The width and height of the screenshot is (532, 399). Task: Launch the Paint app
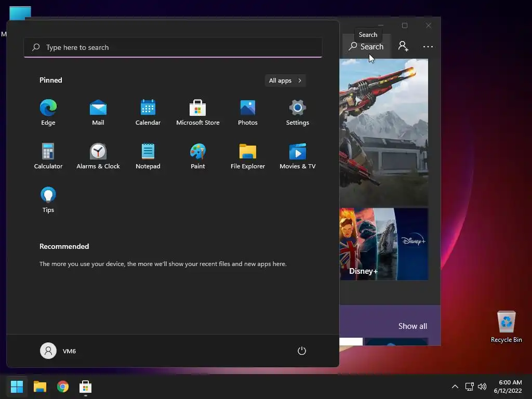(198, 156)
